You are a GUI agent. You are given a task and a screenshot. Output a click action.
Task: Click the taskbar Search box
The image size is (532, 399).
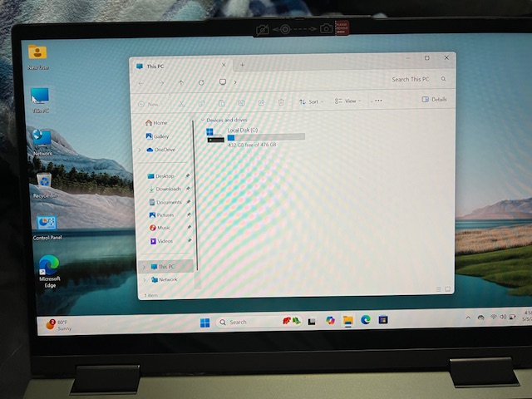point(258,322)
